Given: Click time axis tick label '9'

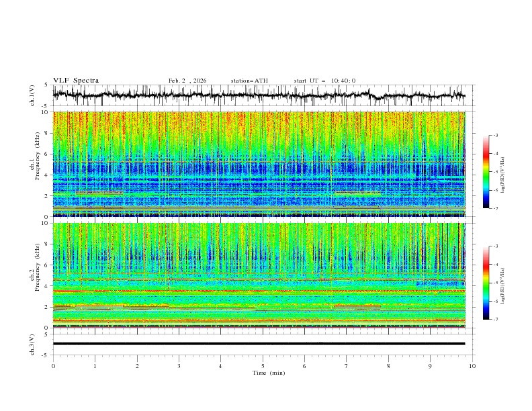Looking at the screenshot, I should (x=430, y=366).
